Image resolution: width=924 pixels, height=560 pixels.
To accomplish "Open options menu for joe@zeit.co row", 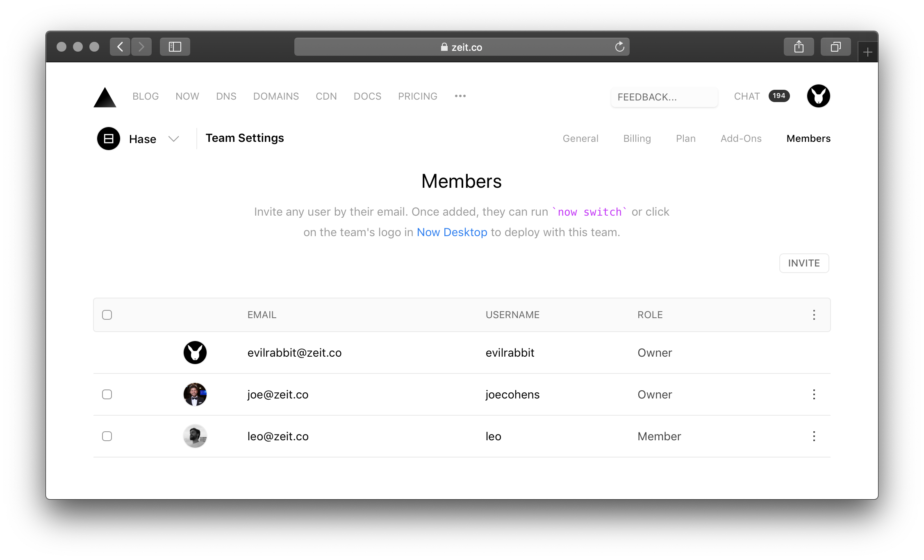I will pyautogui.click(x=814, y=394).
